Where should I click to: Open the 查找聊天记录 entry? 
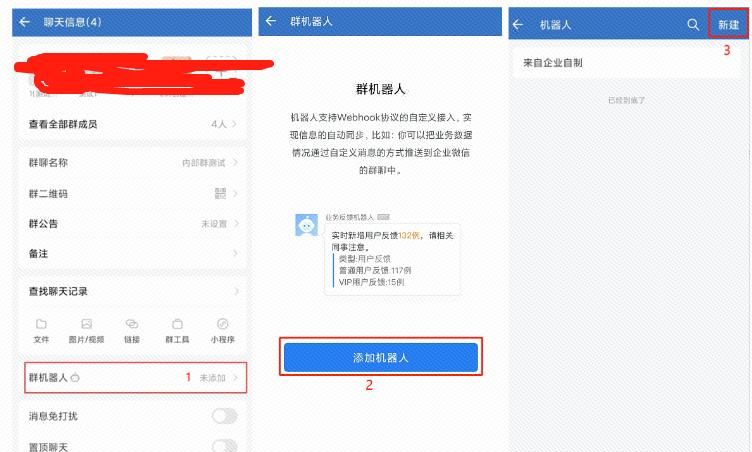133,291
